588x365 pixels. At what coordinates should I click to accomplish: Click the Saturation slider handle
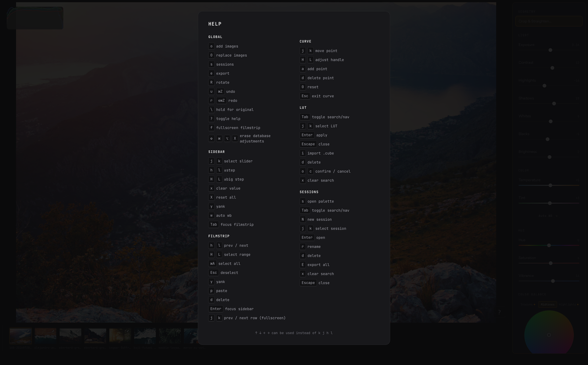[x=551, y=263]
